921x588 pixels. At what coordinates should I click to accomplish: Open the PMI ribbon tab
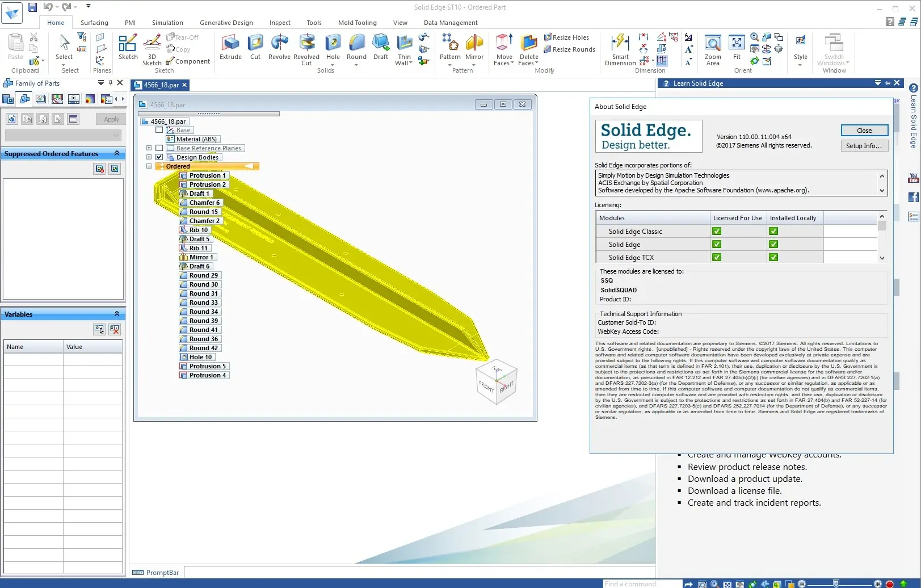pyautogui.click(x=130, y=23)
